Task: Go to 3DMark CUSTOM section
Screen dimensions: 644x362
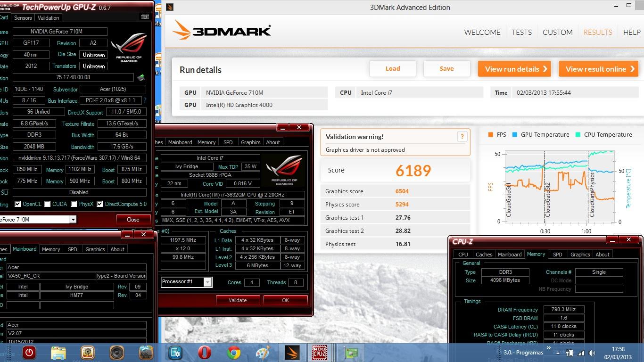Action: click(x=557, y=33)
